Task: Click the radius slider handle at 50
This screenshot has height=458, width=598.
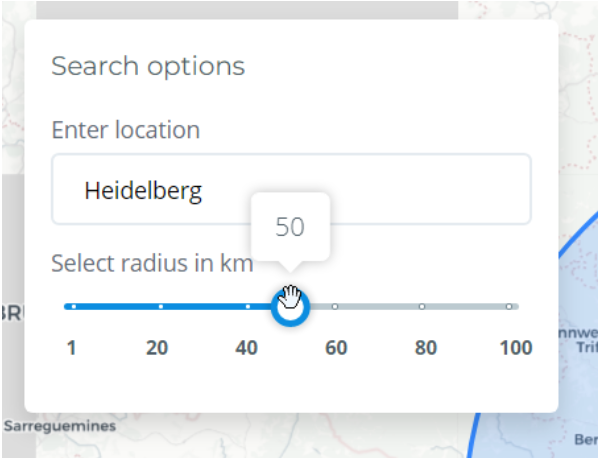Action: pos(291,307)
